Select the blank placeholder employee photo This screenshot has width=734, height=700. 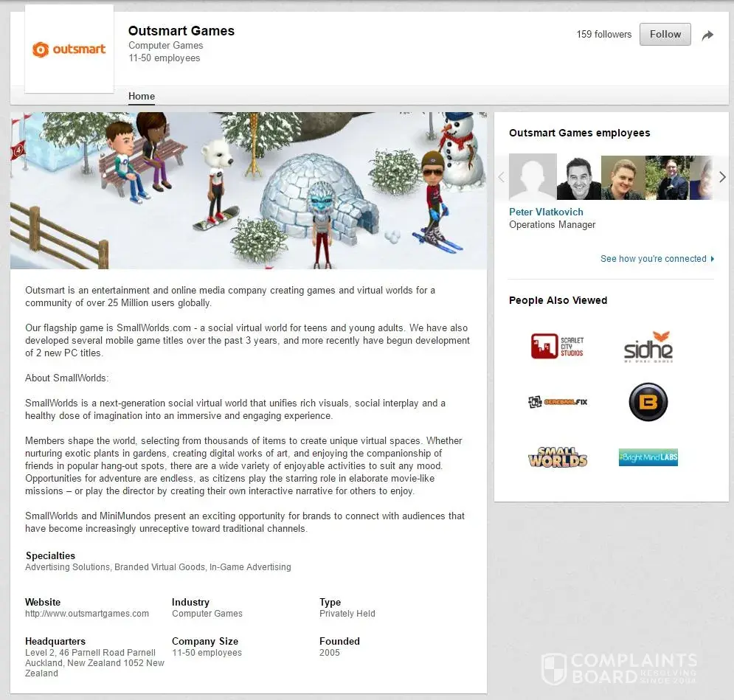click(x=533, y=177)
